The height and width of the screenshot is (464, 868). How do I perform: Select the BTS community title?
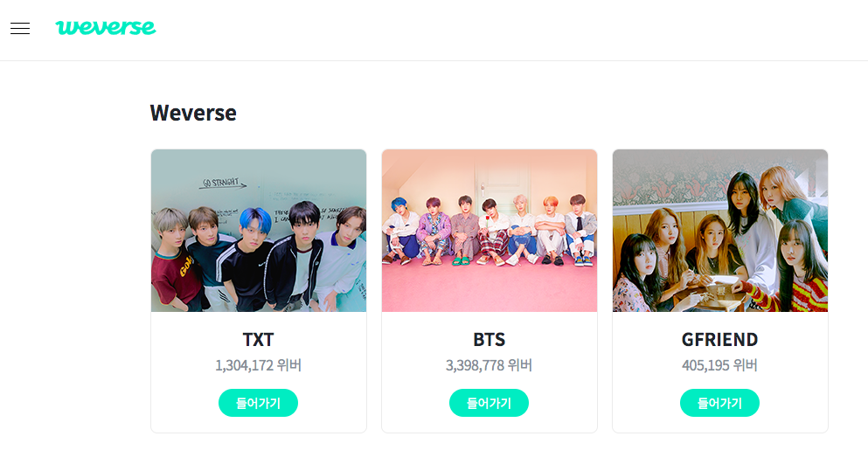[x=490, y=339]
